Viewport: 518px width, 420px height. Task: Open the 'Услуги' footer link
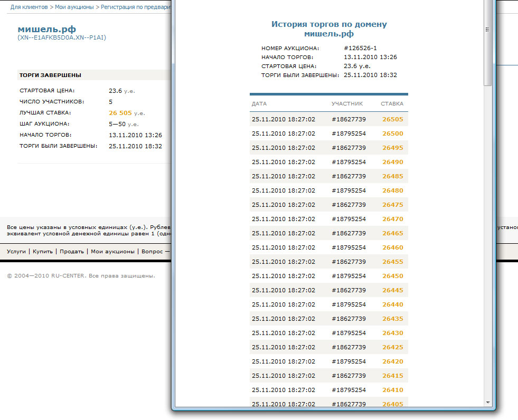pyautogui.click(x=16, y=251)
